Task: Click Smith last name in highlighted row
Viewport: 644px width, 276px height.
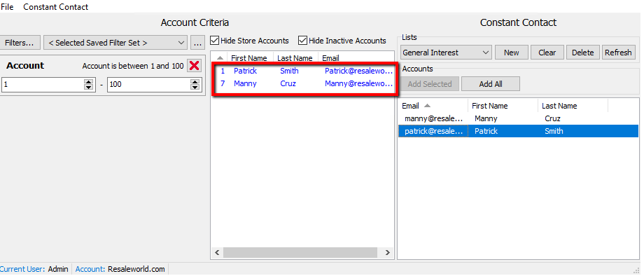Action: tap(554, 132)
